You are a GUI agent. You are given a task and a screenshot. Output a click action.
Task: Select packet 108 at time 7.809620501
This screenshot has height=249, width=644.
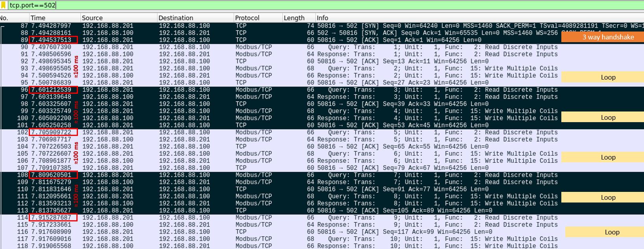click(322, 175)
